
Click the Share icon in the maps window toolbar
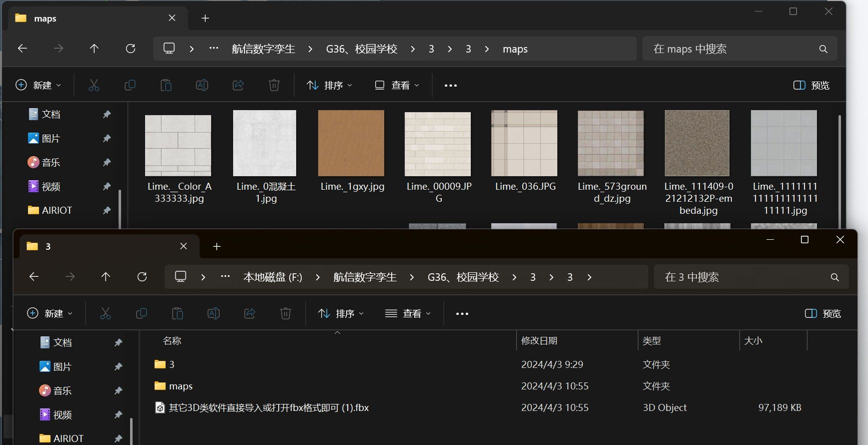238,85
